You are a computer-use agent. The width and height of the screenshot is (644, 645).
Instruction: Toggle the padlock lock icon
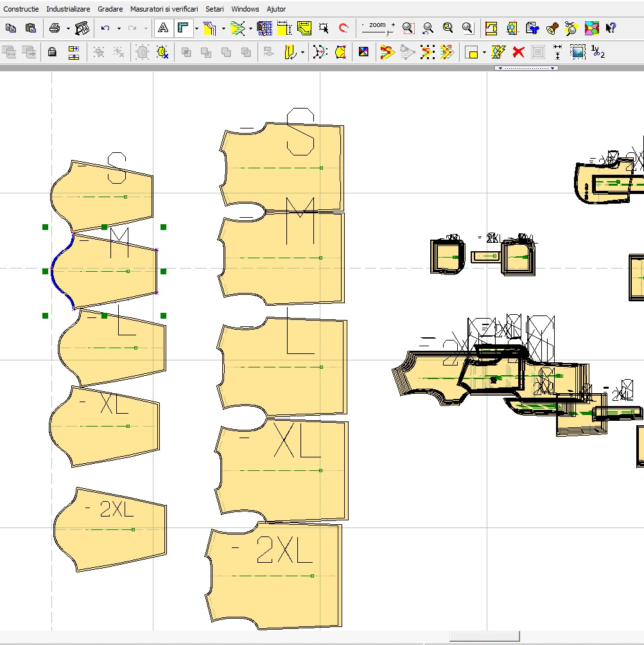pyautogui.click(x=53, y=52)
